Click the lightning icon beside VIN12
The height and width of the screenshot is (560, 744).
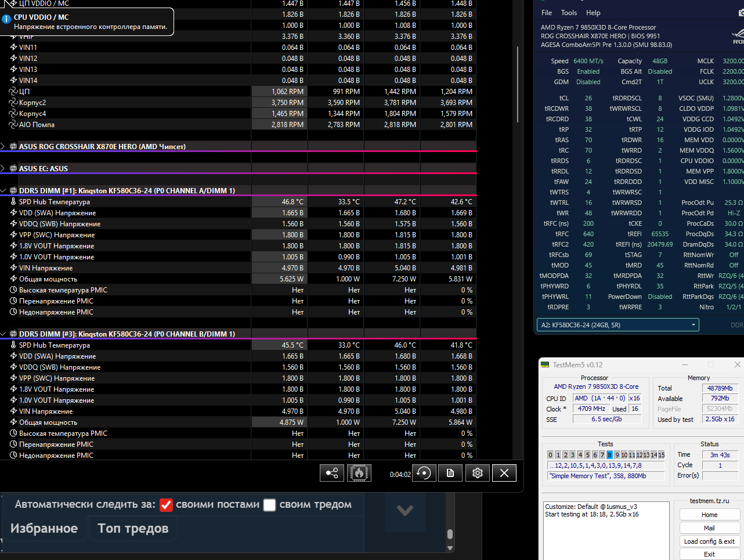[x=13, y=58]
